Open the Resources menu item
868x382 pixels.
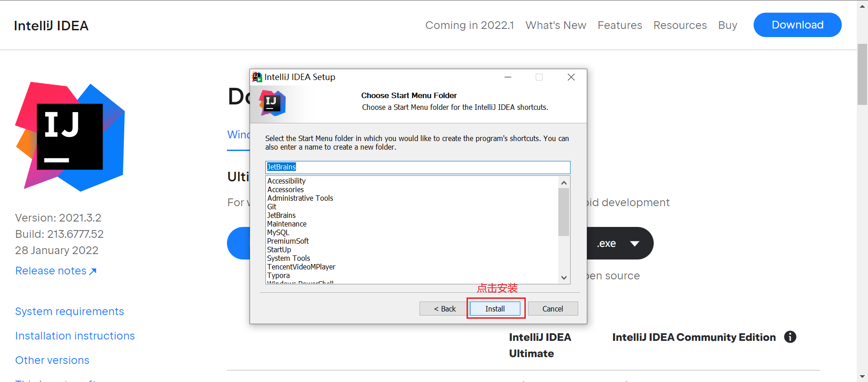(x=680, y=25)
